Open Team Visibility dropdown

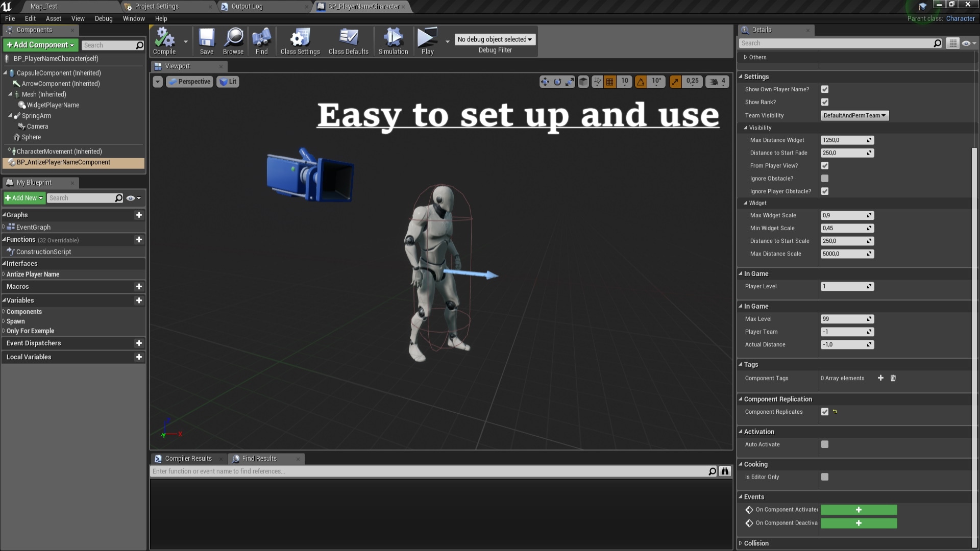[x=854, y=115]
